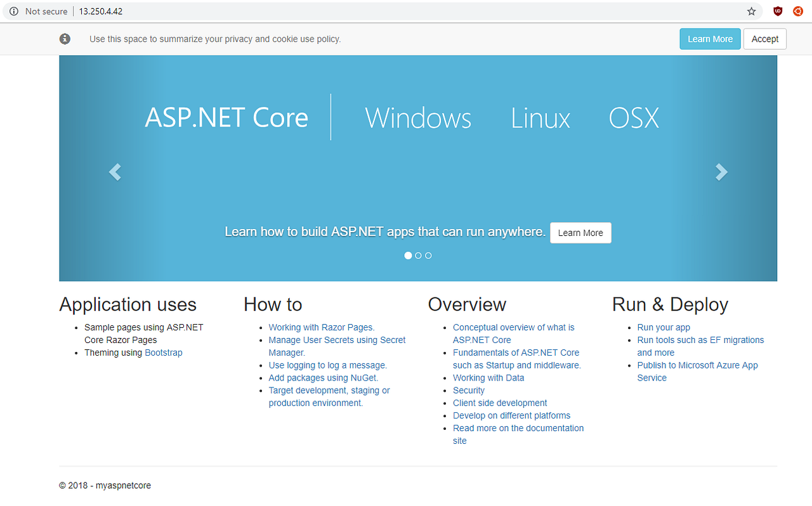
Task: Switch to the third slide indicator dot
Action: pyautogui.click(x=428, y=255)
